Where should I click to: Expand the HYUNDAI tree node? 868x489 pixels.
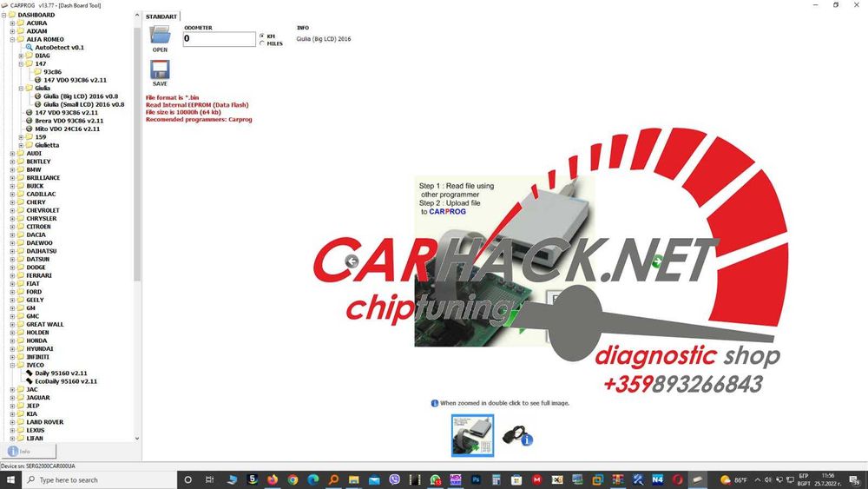pyautogui.click(x=12, y=349)
